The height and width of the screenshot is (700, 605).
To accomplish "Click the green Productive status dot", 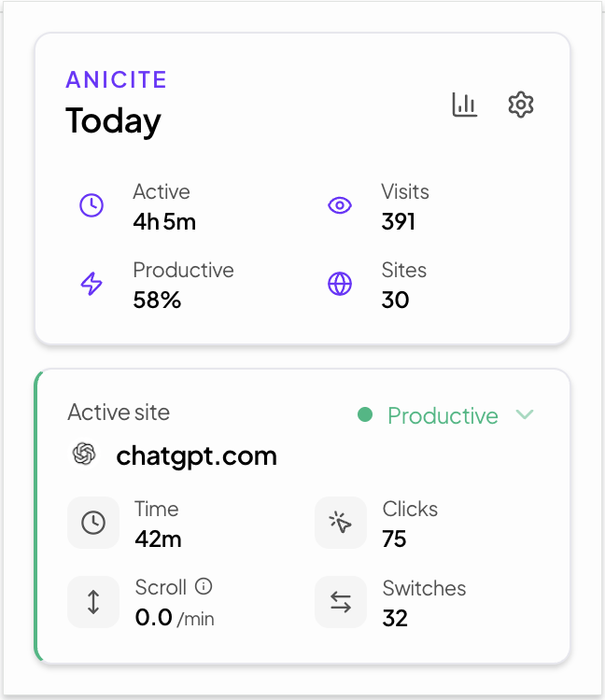I will pos(365,414).
